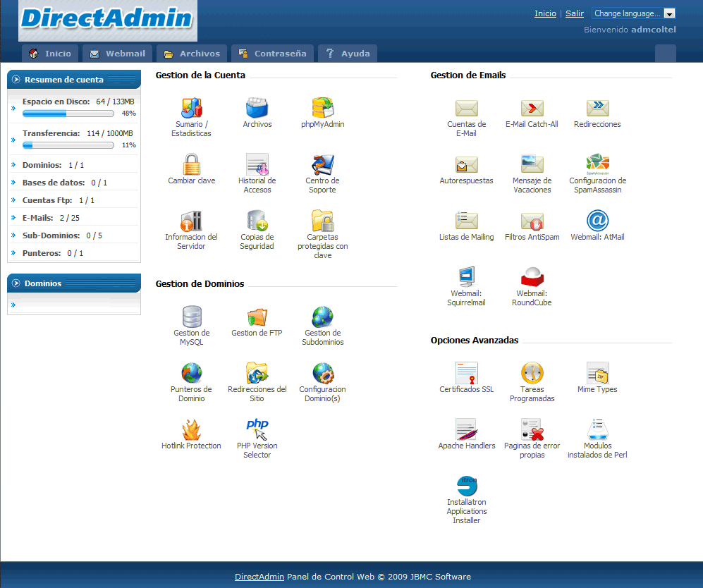The width and height of the screenshot is (703, 588).
Task: Open the Change language dropdown
Action: 633,13
